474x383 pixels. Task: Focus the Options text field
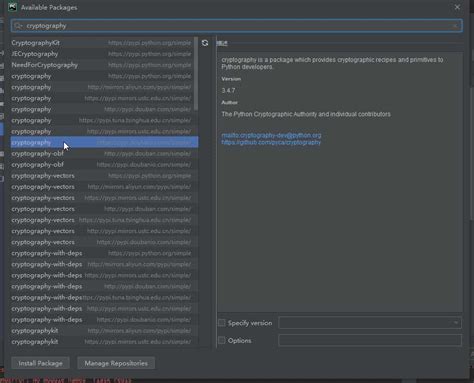click(370, 340)
